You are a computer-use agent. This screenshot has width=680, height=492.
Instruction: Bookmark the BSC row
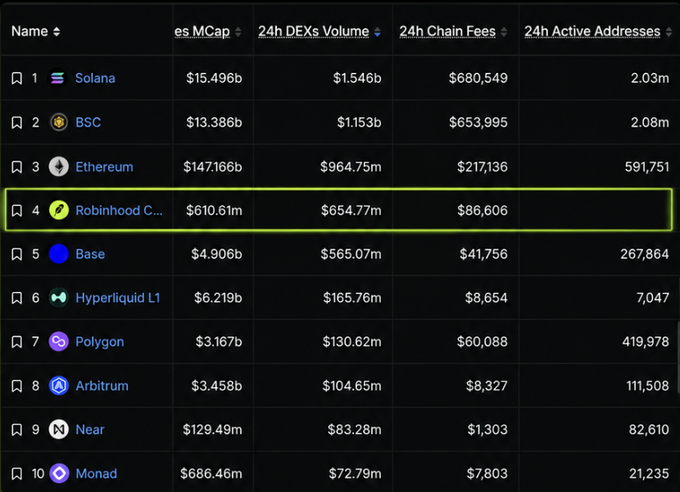coord(17,123)
